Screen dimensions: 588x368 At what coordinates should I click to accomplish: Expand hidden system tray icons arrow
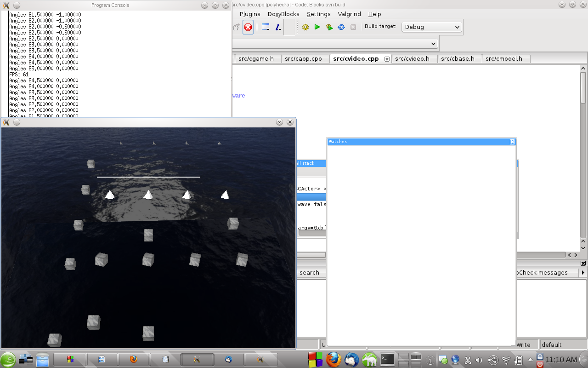[x=531, y=360]
